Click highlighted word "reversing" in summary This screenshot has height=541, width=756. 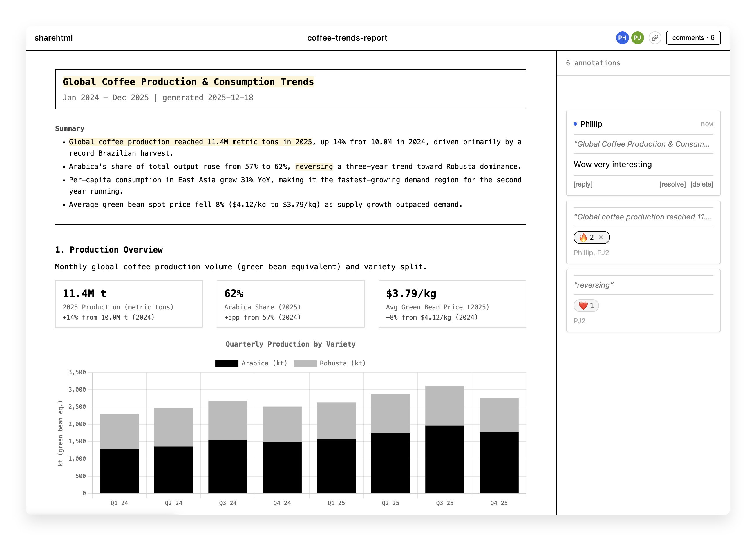pos(314,167)
